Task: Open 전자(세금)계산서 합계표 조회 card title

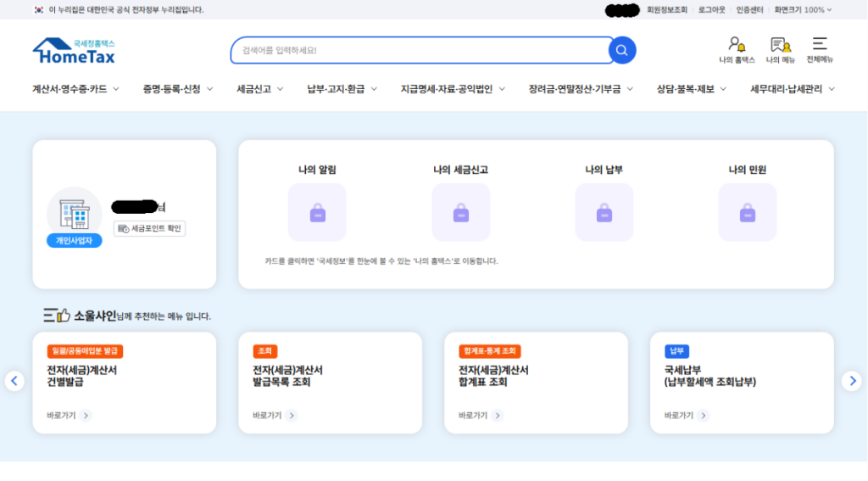Action: (x=494, y=377)
